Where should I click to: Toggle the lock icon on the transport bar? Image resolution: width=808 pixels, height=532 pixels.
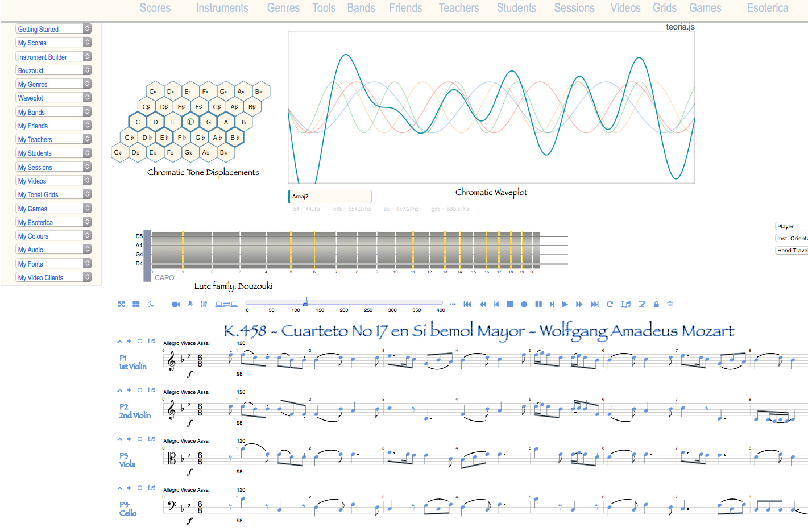coord(656,304)
